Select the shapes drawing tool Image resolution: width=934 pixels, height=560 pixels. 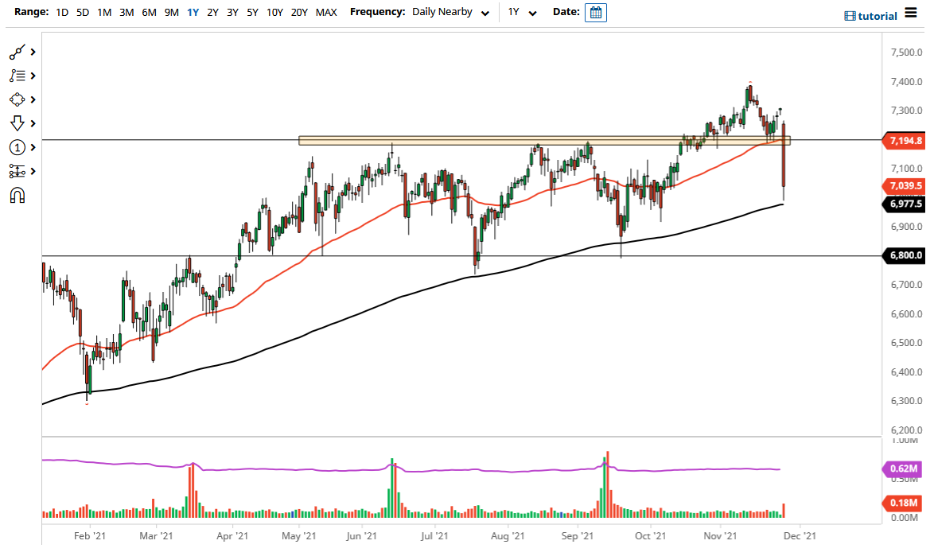coord(18,99)
